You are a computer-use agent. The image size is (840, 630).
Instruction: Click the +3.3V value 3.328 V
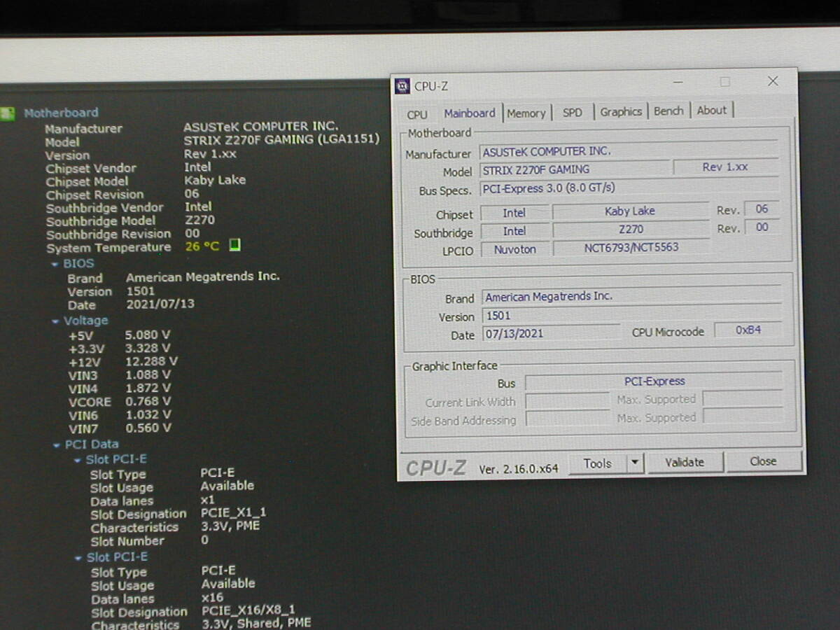pos(147,348)
